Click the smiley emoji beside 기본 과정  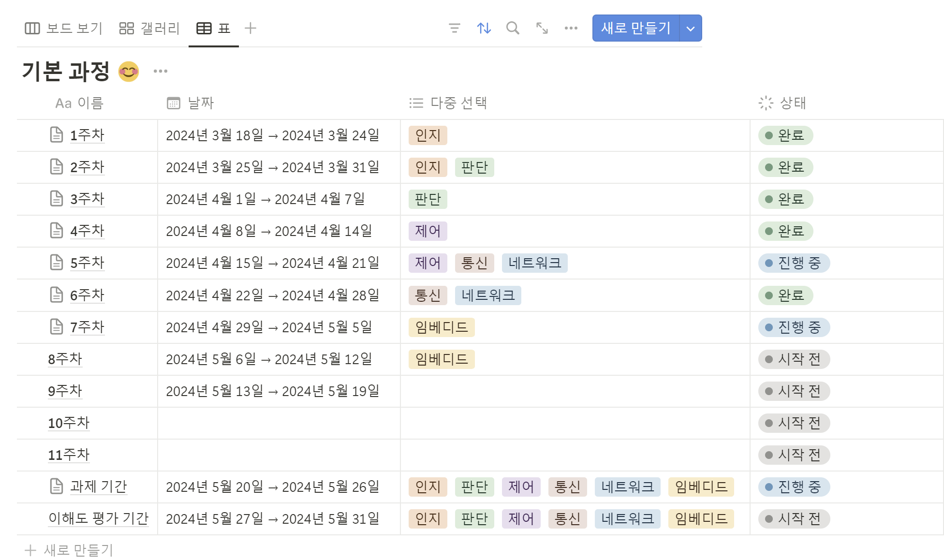tap(129, 72)
